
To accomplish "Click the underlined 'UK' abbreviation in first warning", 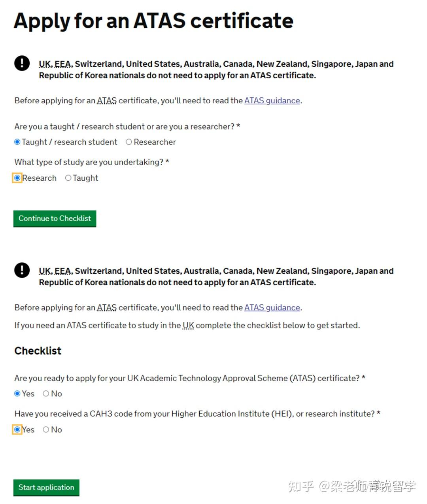I will [x=45, y=64].
